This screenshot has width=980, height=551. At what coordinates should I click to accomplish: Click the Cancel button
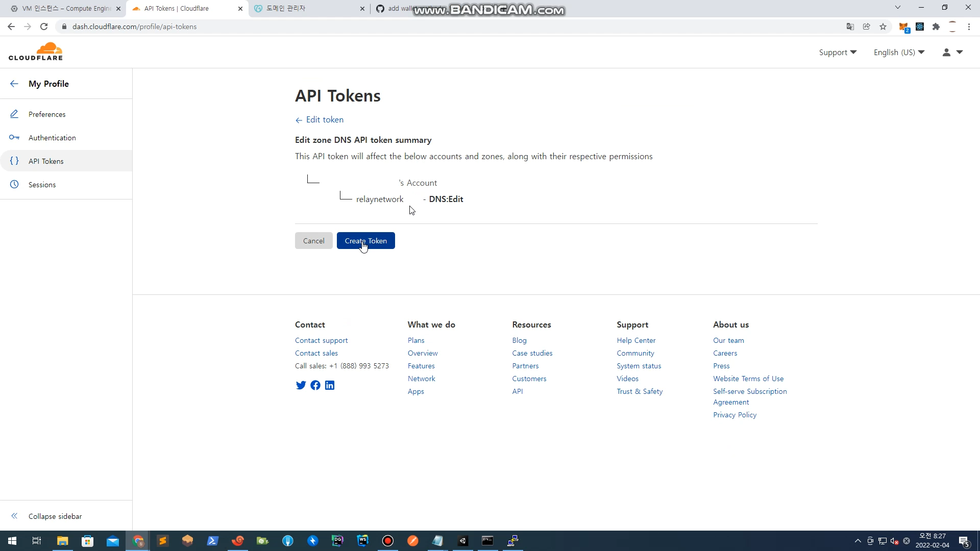click(x=313, y=241)
